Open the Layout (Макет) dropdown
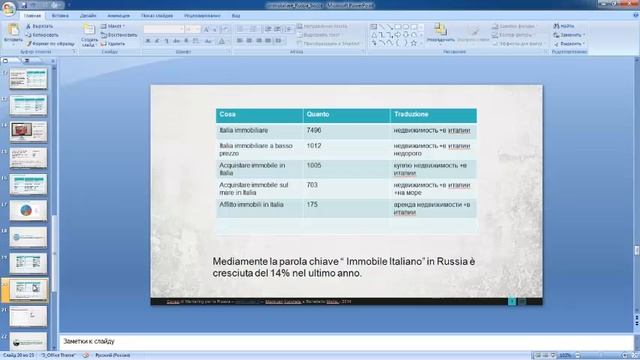The width and height of the screenshot is (640, 360). point(113,26)
